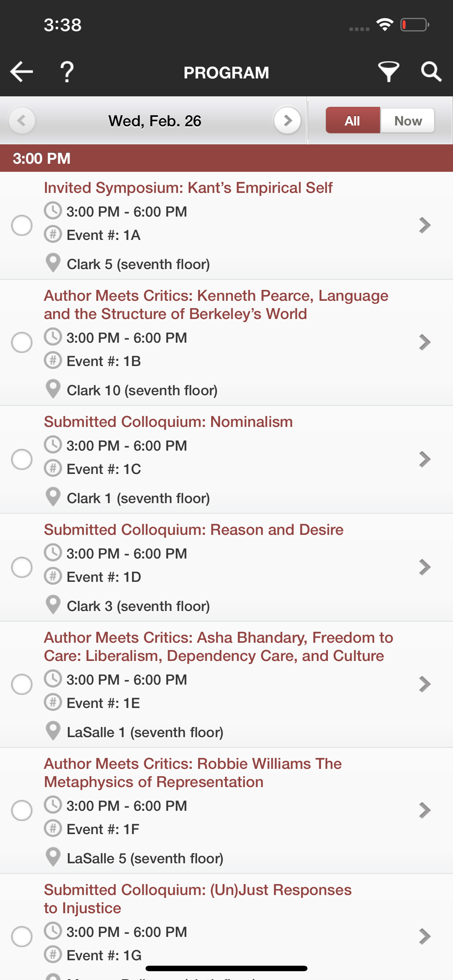Go to next day arrow
Screen dimensions: 453x980
[x=287, y=121]
